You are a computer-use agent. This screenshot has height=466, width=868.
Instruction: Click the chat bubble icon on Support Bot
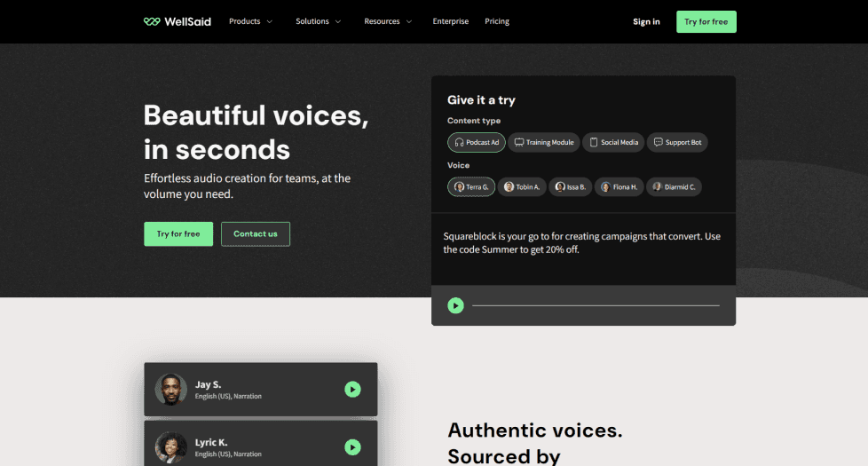(x=659, y=142)
